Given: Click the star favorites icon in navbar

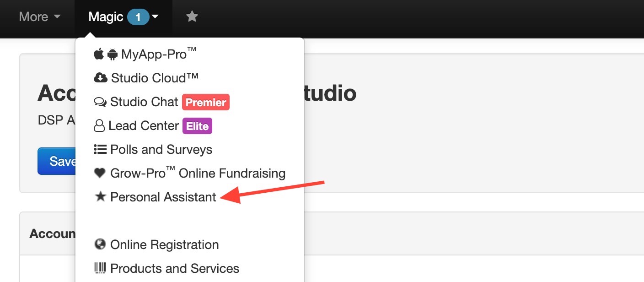Looking at the screenshot, I should (192, 16).
